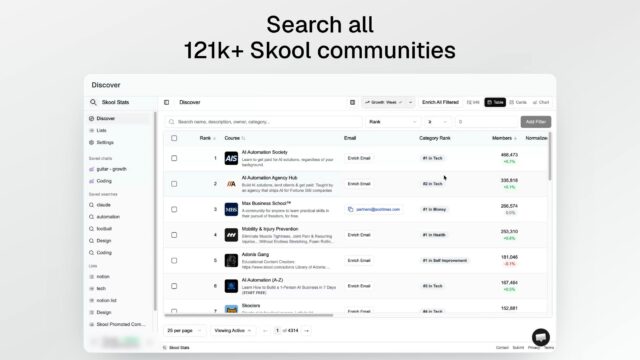
Task: Open the notion list entry in Lists
Action: coord(103,300)
